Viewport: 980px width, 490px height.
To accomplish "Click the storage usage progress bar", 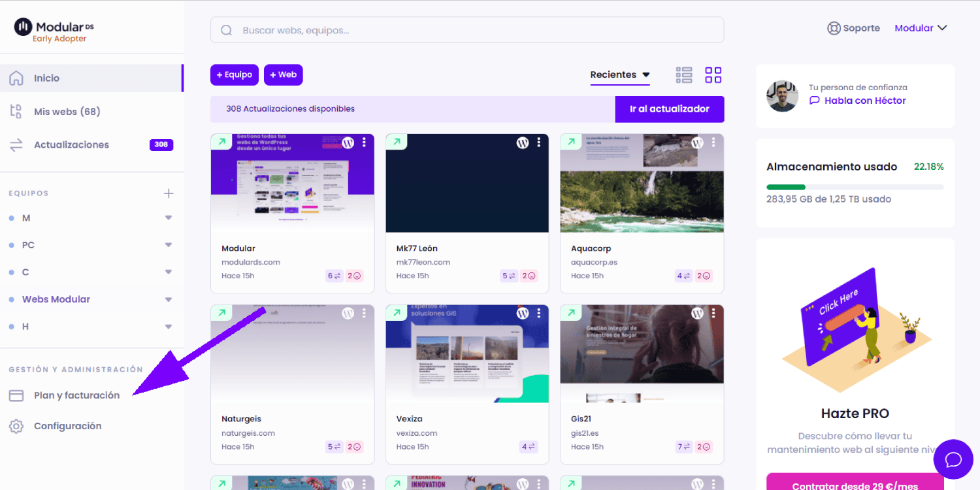I will (855, 187).
